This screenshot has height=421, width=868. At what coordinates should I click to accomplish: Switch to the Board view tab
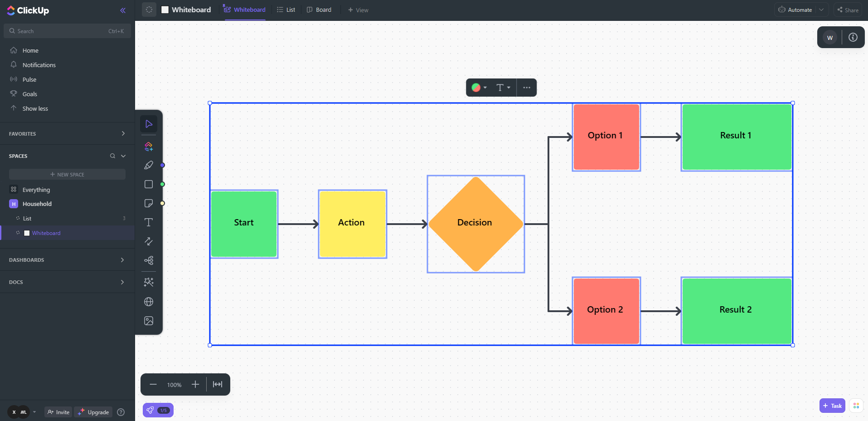(319, 10)
